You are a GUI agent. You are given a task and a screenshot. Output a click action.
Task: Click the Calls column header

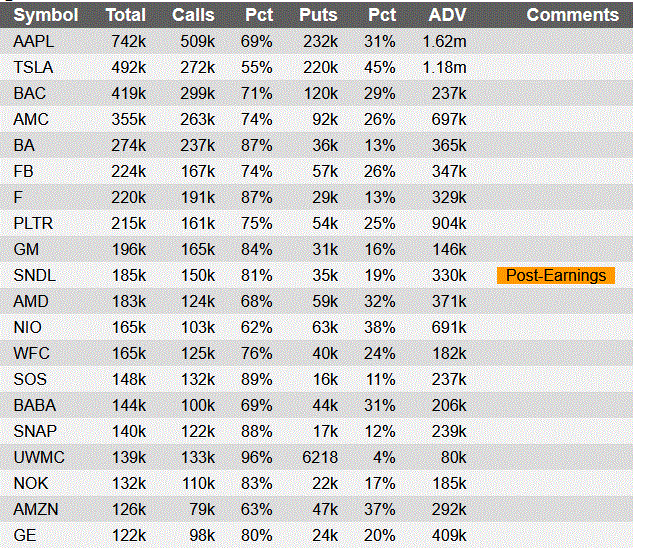click(x=193, y=15)
